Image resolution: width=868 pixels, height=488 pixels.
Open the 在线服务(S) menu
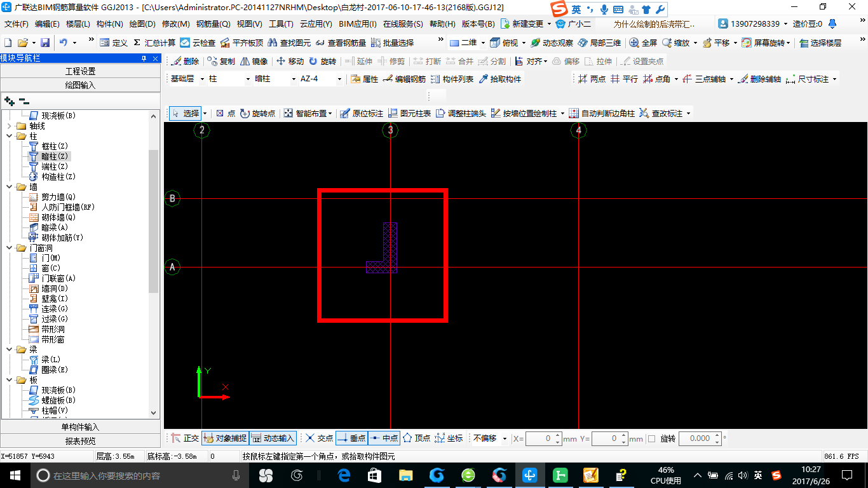(x=403, y=24)
